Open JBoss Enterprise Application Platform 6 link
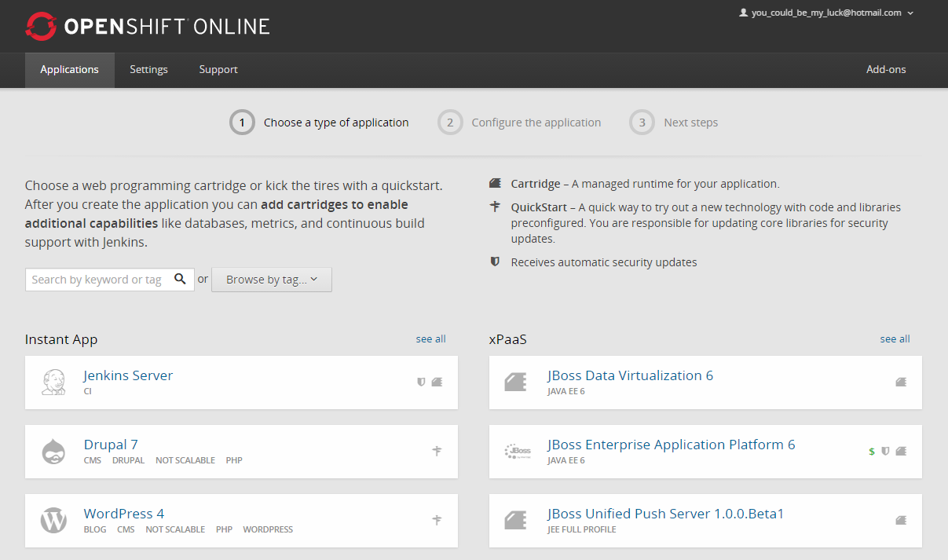Screen dimensions: 948x560 pos(672,445)
